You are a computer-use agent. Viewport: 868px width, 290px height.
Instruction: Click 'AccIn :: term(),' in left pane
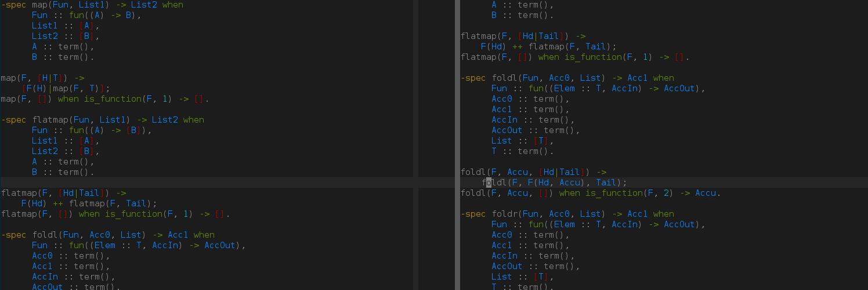74,277
